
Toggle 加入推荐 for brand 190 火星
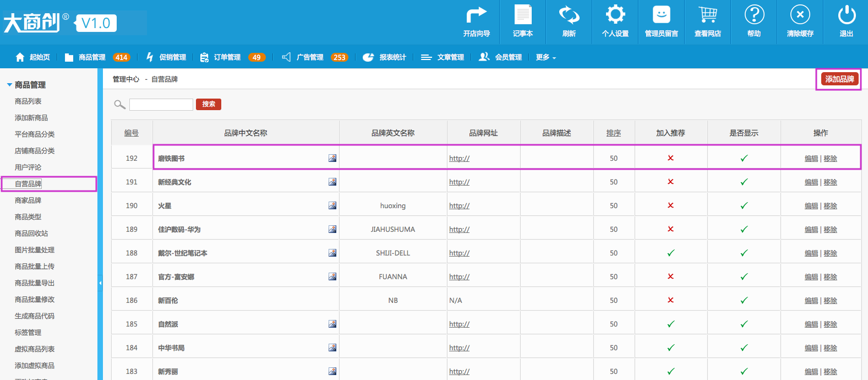(x=670, y=205)
